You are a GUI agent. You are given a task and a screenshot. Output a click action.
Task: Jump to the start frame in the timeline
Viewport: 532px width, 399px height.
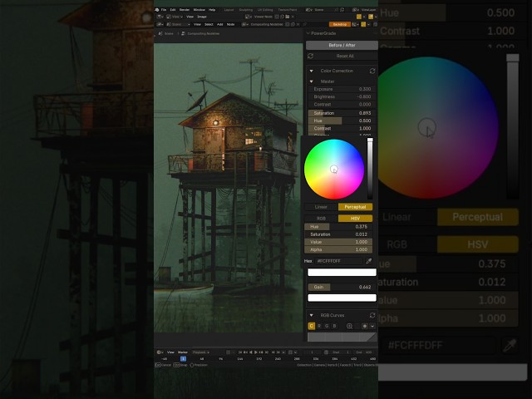pos(240,352)
